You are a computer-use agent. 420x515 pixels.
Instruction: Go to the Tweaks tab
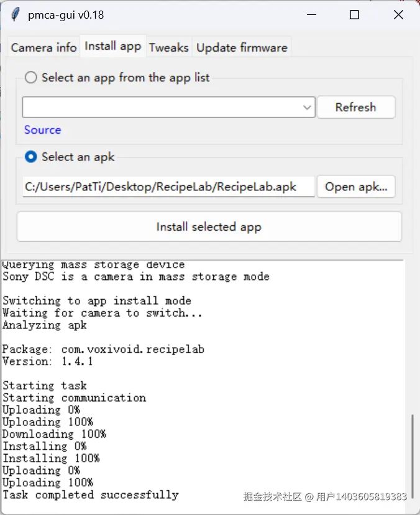(168, 48)
